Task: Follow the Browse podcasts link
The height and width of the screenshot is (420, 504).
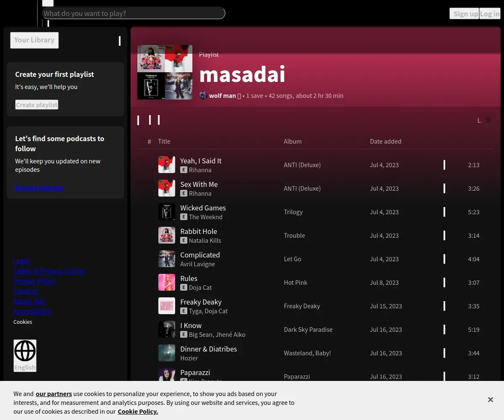Action: click(x=39, y=188)
